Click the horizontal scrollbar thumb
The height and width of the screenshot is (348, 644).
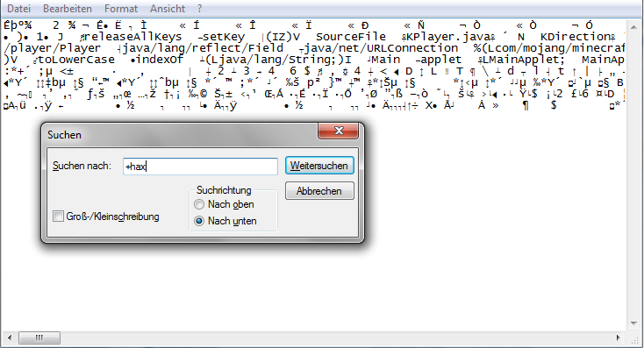tap(39, 337)
